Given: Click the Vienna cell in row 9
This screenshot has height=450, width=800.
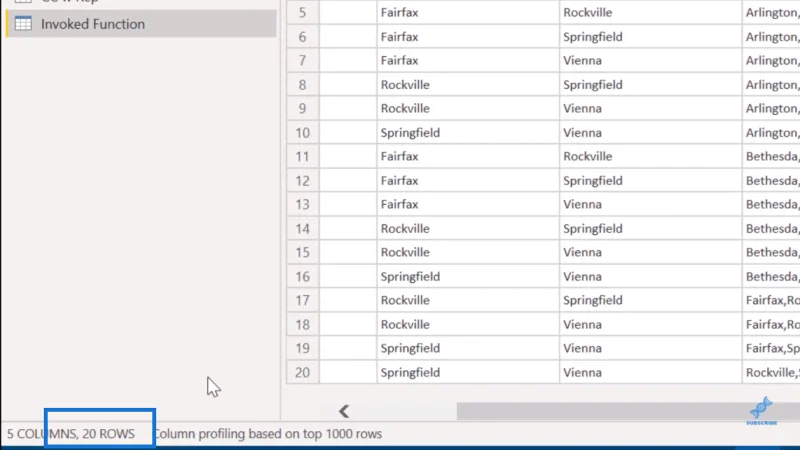Looking at the screenshot, I should click(x=651, y=108).
